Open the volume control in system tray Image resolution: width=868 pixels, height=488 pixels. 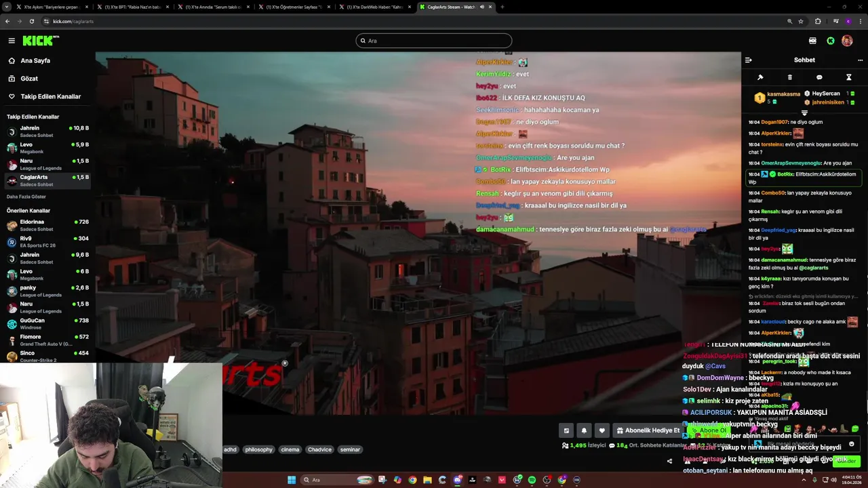[x=833, y=480]
